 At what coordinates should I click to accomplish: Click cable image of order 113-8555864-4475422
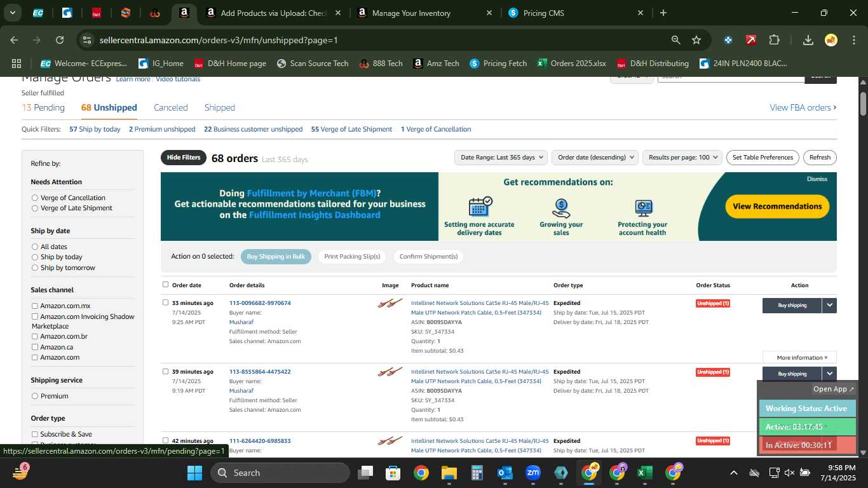click(390, 372)
